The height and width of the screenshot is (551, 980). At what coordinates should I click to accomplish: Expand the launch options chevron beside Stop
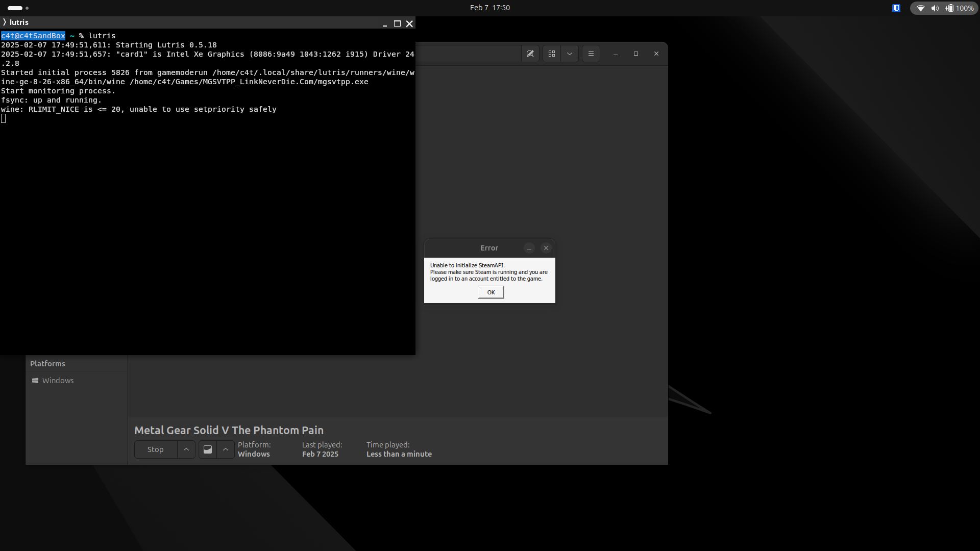[x=186, y=449]
